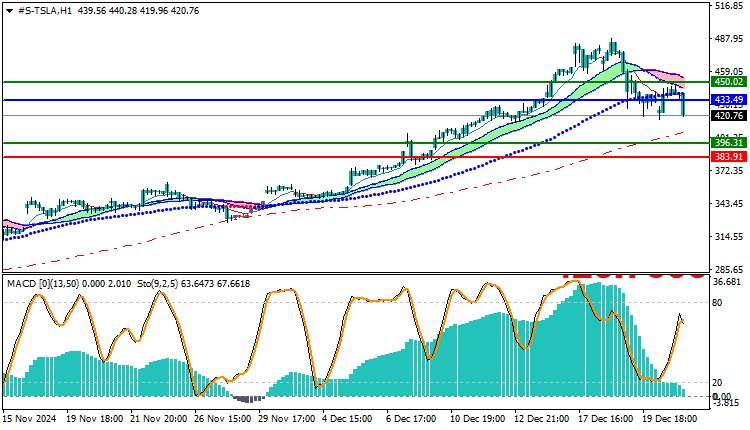Image resolution: width=750 pixels, height=430 pixels.
Task: Click the 80 level on stochastic scale
Action: [x=717, y=303]
